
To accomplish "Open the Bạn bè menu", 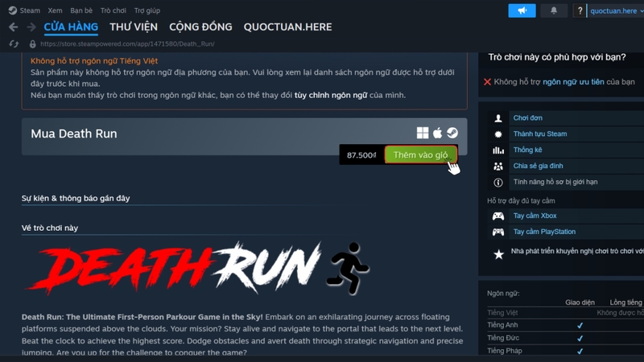I will 81,10.
